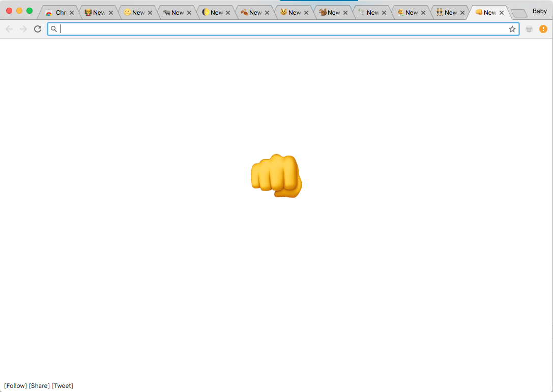Close the active fist emoji tab

coord(501,12)
